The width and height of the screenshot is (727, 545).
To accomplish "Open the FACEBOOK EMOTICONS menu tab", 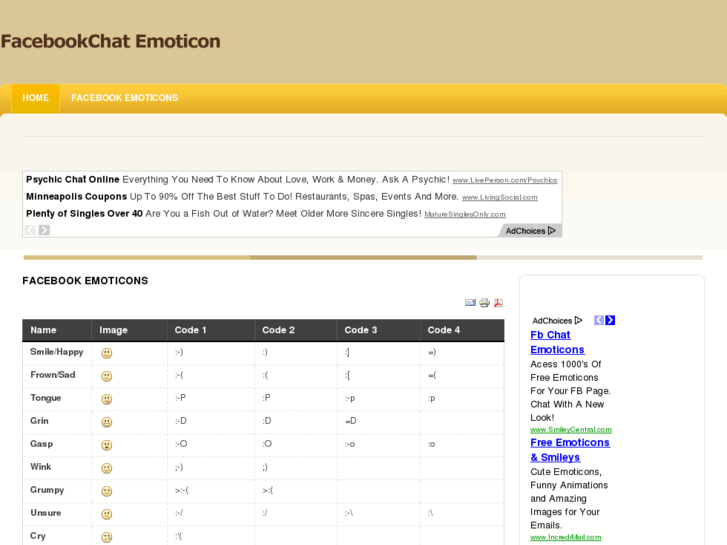I will pos(125,98).
